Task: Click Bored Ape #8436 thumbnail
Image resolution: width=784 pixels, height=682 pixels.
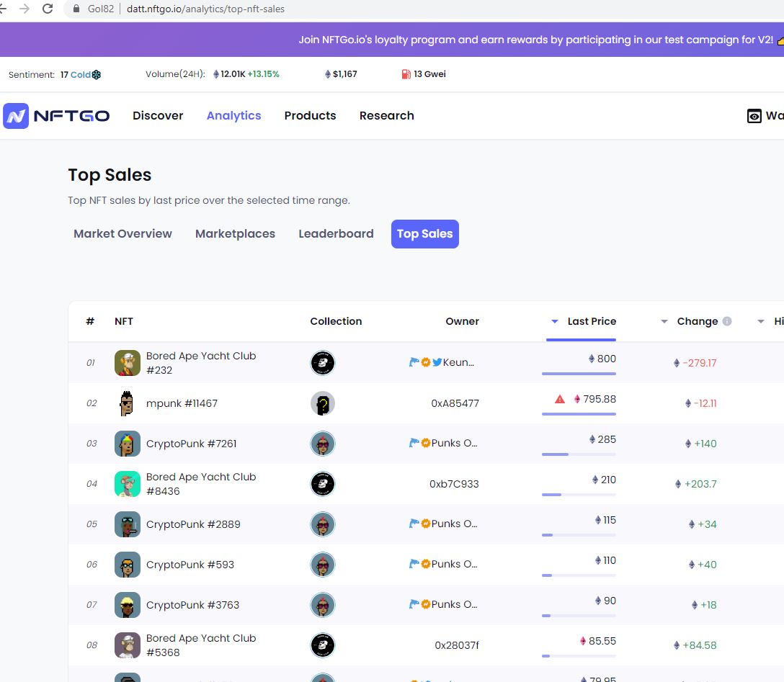Action: pyautogui.click(x=128, y=484)
